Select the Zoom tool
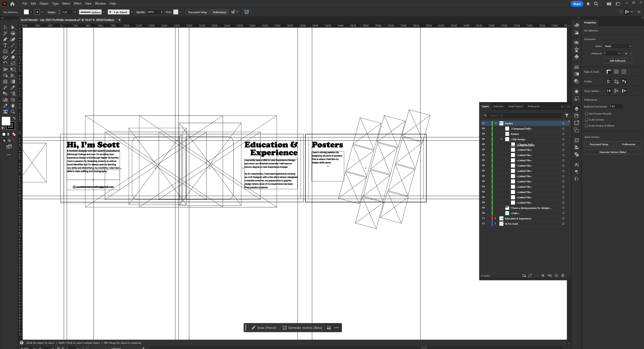Screen dimensions: 644x349 tap(13, 112)
